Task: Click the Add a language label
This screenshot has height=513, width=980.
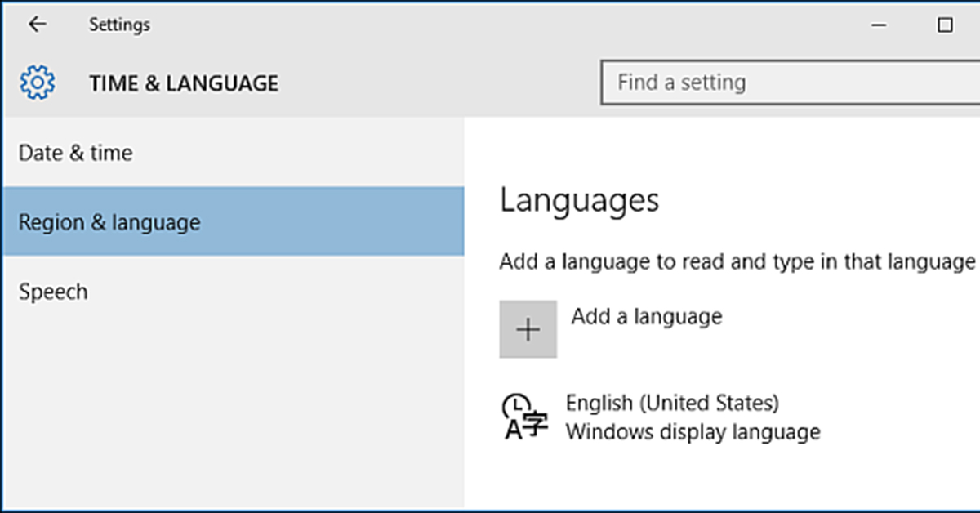Action: [647, 316]
